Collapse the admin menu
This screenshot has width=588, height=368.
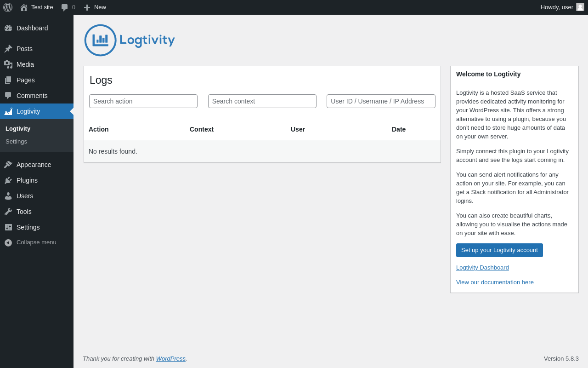(36, 242)
